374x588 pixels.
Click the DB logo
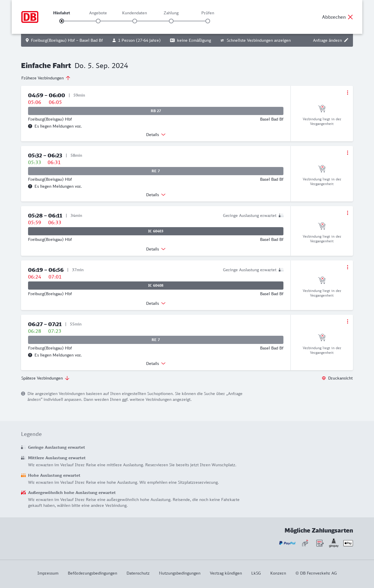point(30,17)
